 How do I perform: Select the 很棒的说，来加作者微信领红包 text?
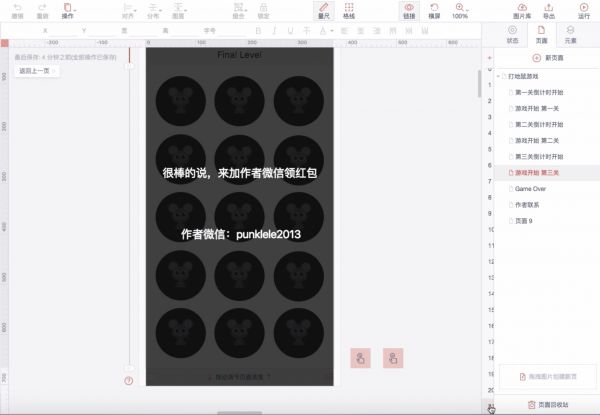tap(240, 173)
